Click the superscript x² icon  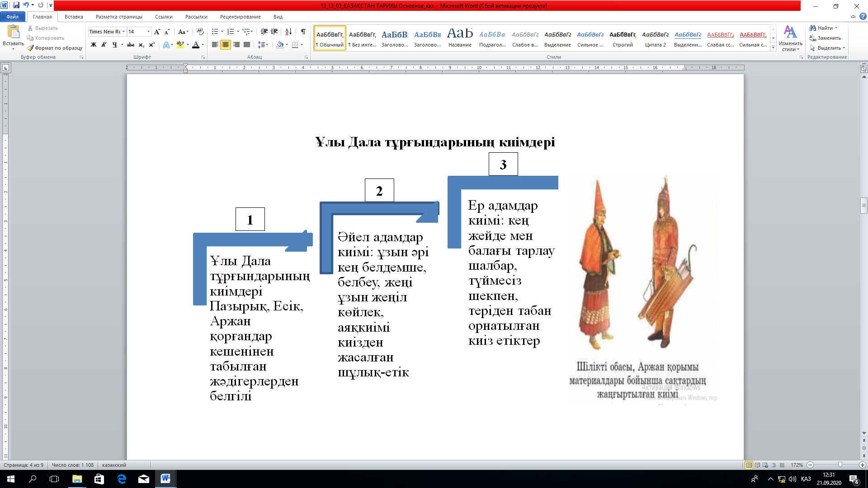pos(152,45)
